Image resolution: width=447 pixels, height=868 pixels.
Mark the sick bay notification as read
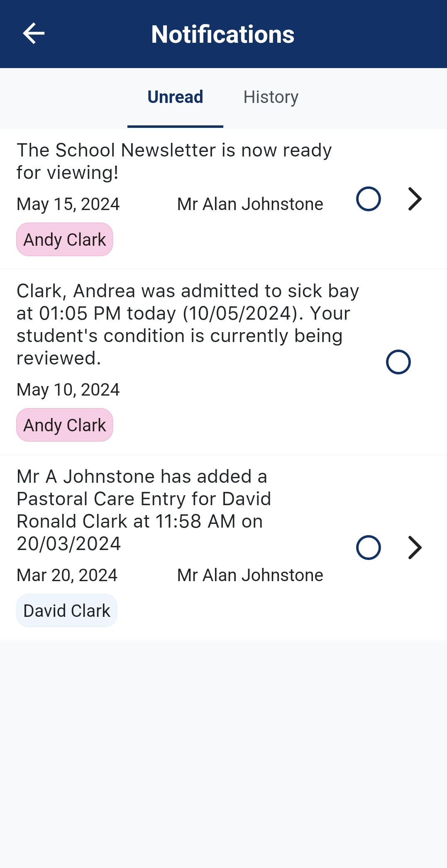[x=398, y=362]
